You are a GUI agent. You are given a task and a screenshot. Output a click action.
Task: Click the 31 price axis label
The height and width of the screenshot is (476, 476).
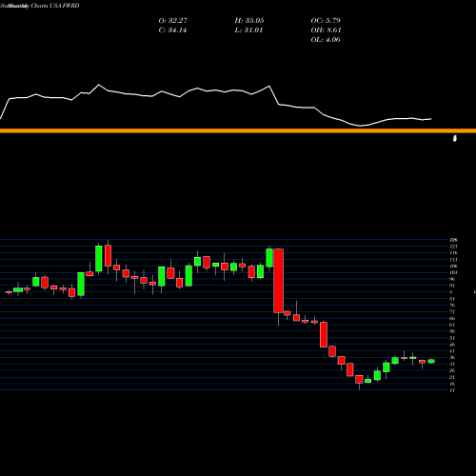tap(452, 364)
